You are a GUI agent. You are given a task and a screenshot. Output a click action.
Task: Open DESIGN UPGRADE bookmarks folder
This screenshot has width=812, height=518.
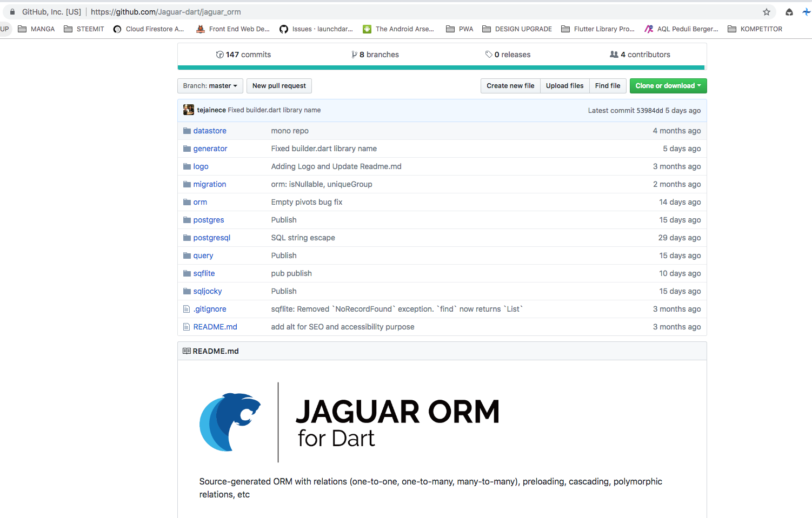517,29
